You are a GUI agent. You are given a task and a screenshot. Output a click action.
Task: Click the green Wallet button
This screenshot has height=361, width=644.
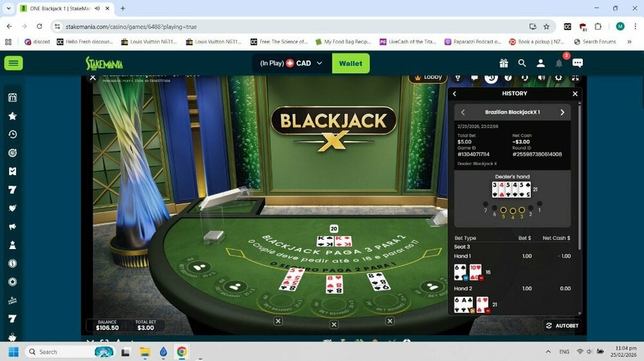(350, 63)
